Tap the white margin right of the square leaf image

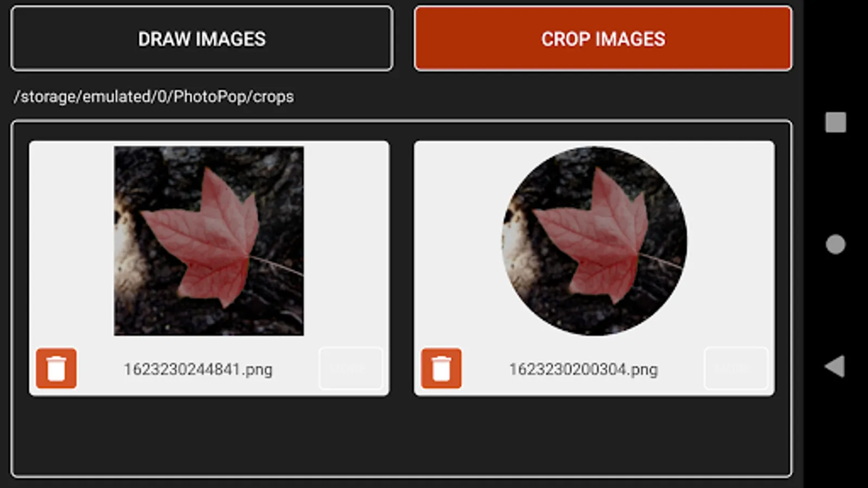click(x=346, y=241)
